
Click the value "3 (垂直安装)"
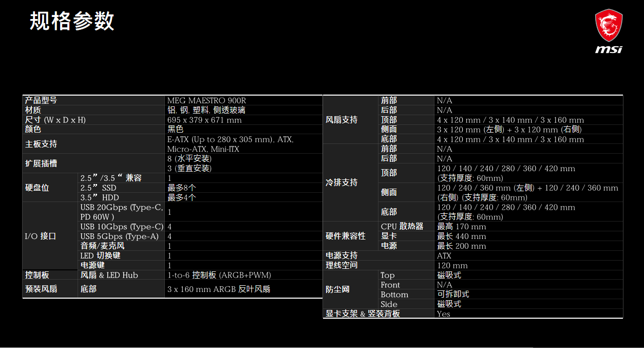(189, 168)
